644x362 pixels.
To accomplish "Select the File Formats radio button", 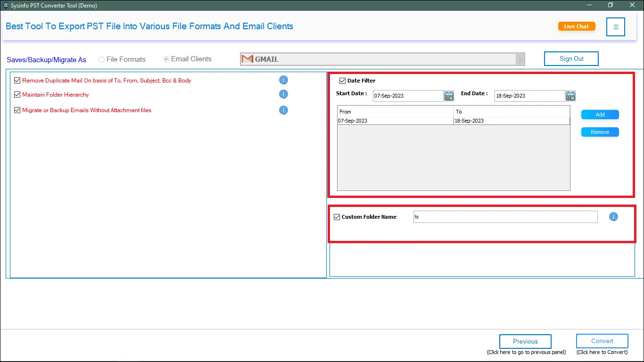I will point(101,59).
